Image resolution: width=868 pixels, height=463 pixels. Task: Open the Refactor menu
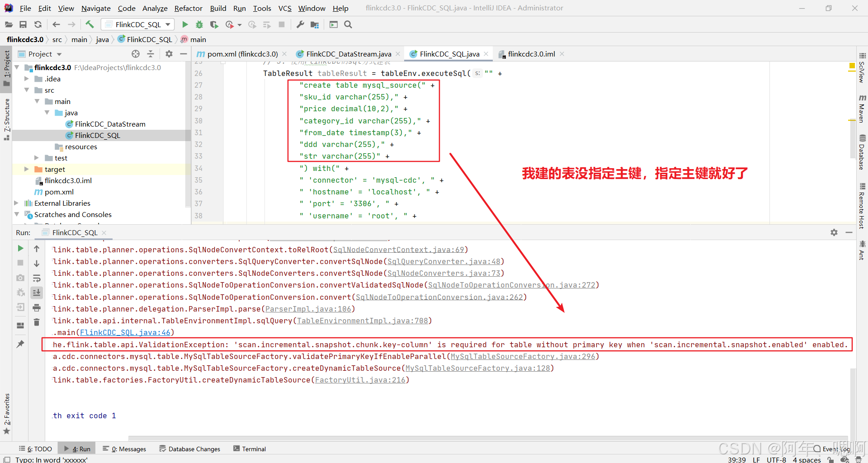click(x=189, y=8)
